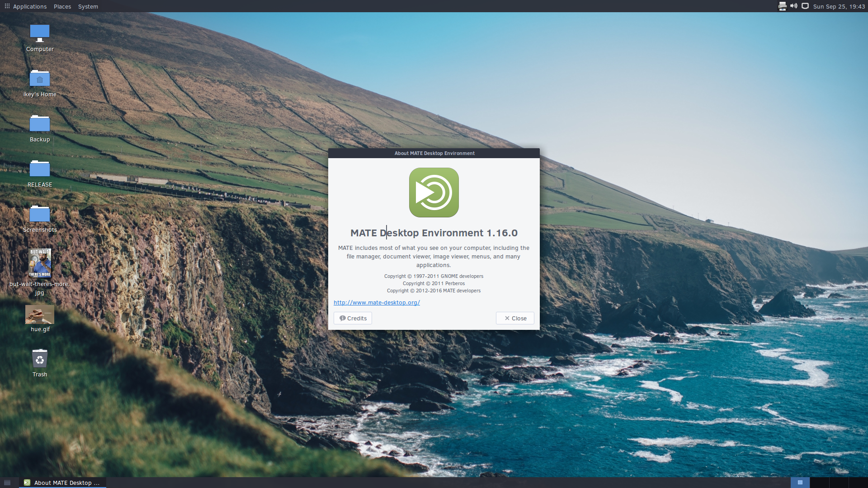Open the volume speaker icon
Image resolution: width=868 pixels, height=488 pixels.
tap(793, 6)
